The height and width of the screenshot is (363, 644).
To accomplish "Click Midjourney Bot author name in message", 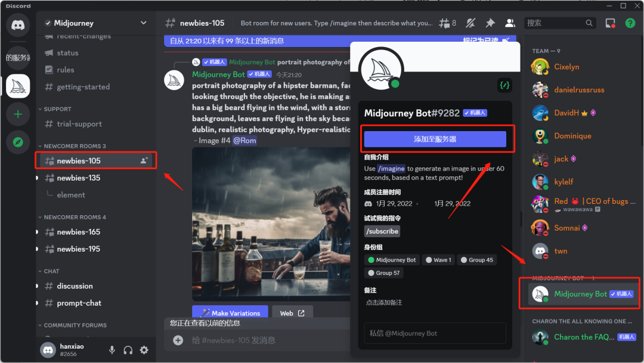I will pos(218,75).
